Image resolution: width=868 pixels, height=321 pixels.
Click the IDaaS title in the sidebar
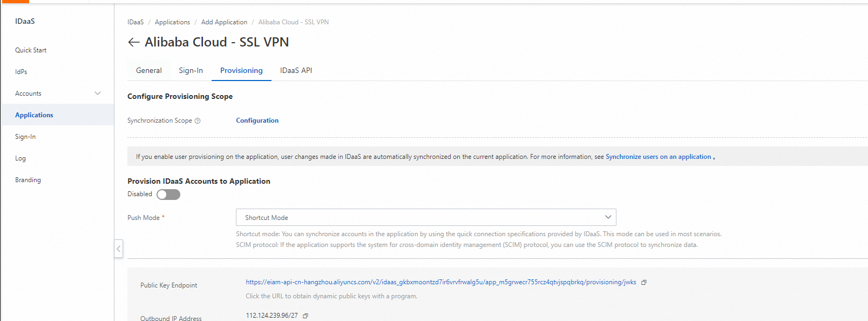(25, 21)
